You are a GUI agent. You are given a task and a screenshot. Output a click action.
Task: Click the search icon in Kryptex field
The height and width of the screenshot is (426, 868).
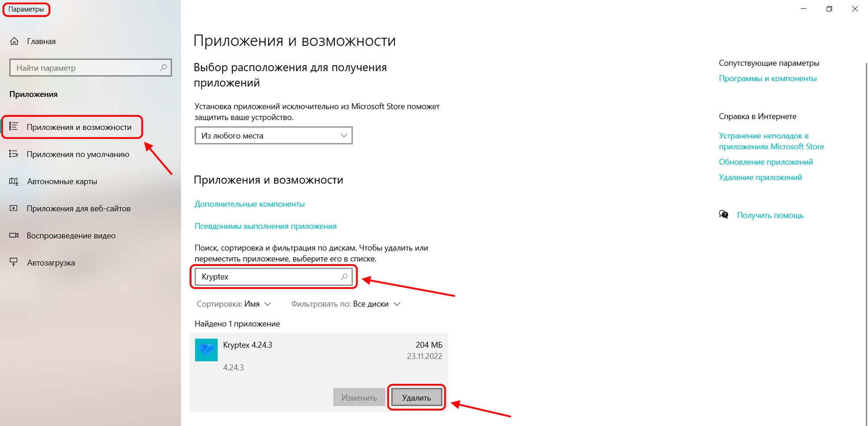(x=344, y=277)
